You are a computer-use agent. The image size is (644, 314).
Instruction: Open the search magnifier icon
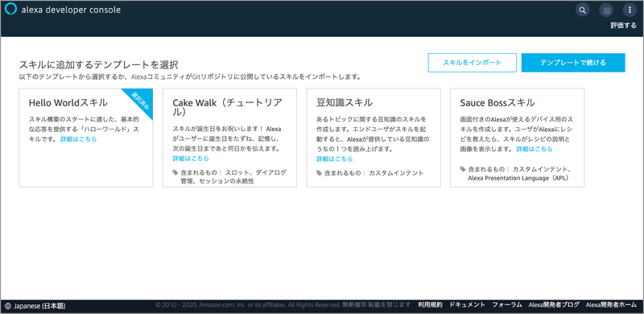pos(582,10)
